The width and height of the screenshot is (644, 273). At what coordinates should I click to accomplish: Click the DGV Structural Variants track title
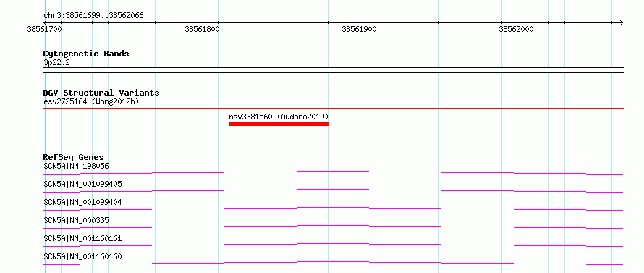(x=101, y=93)
